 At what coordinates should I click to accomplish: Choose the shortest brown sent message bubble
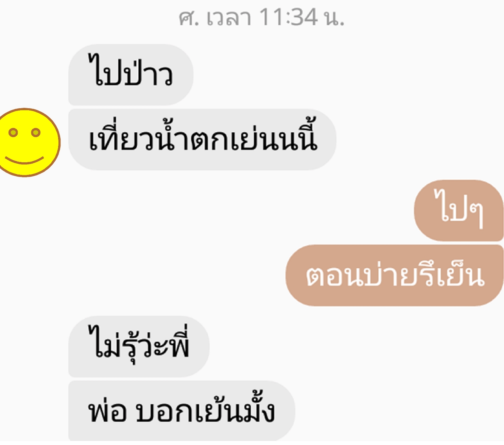[x=459, y=211]
